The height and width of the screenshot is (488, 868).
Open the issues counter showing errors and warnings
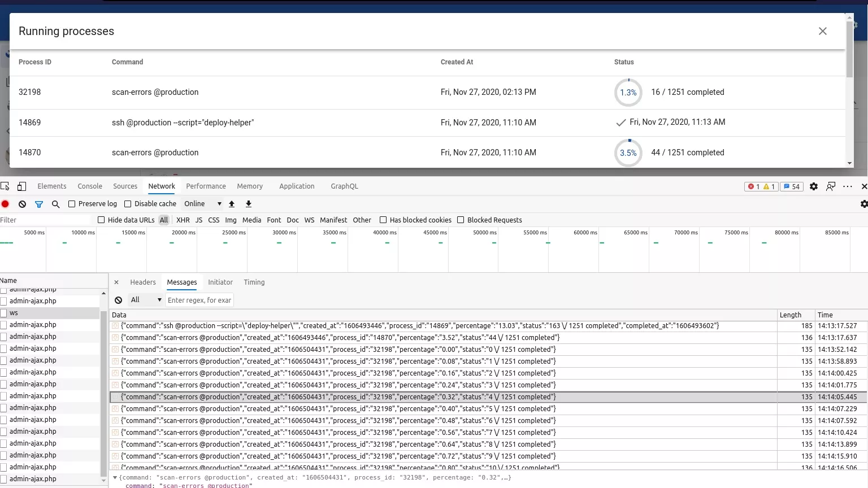coord(761,186)
